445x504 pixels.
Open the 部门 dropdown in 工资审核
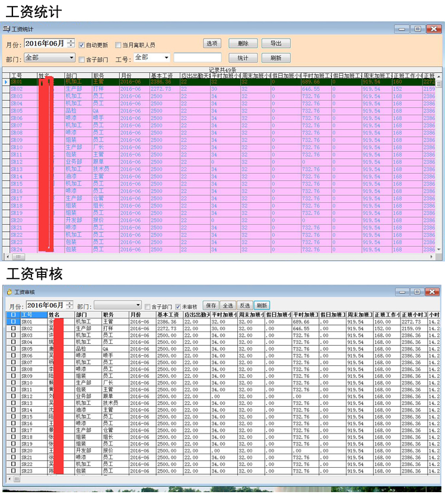138,305
